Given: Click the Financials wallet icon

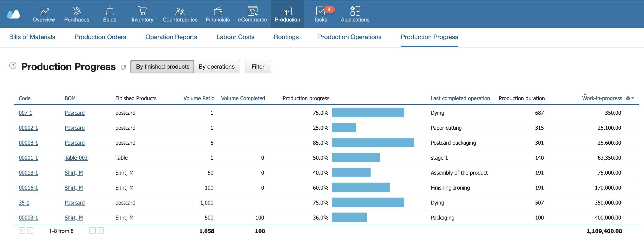Looking at the screenshot, I should pos(218,11).
